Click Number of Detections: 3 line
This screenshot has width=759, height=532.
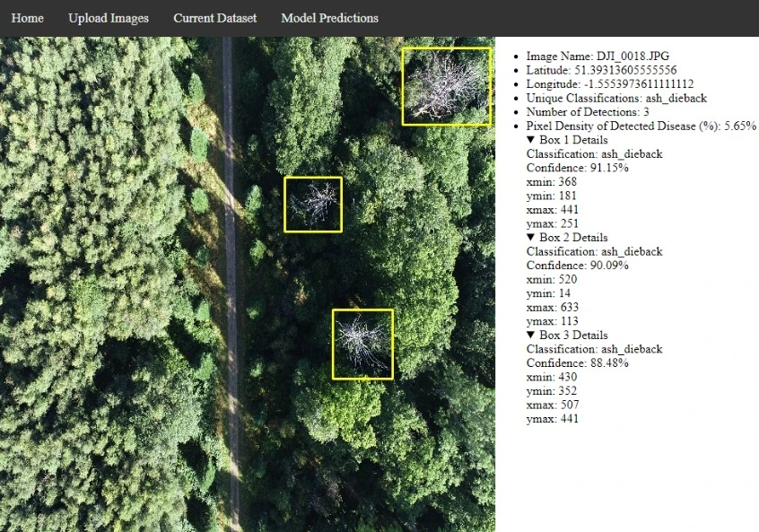point(588,112)
